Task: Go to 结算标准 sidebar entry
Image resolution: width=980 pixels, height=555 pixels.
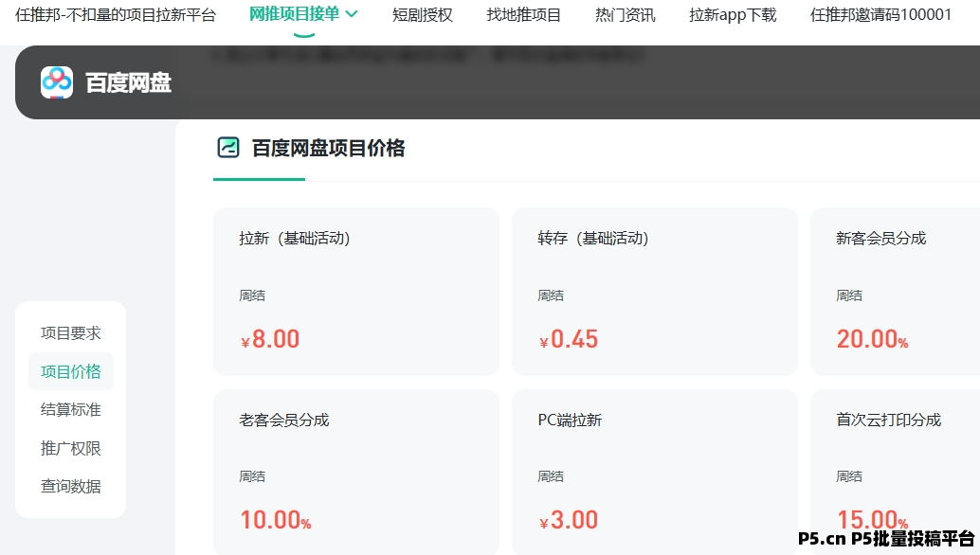Action: point(71,409)
